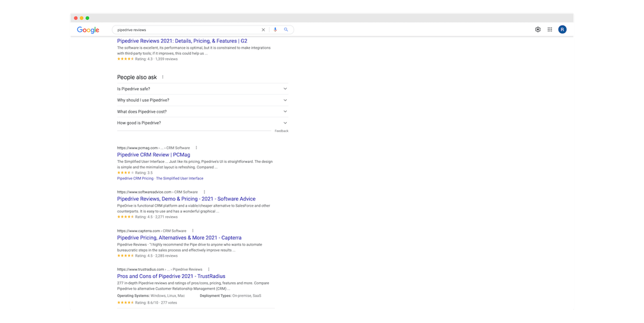Open People also ask options menu

163,77
